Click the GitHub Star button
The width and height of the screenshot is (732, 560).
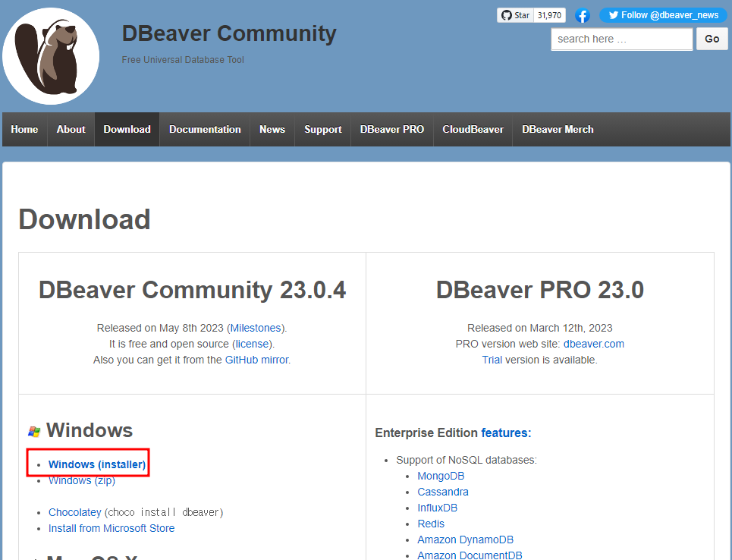tap(515, 15)
